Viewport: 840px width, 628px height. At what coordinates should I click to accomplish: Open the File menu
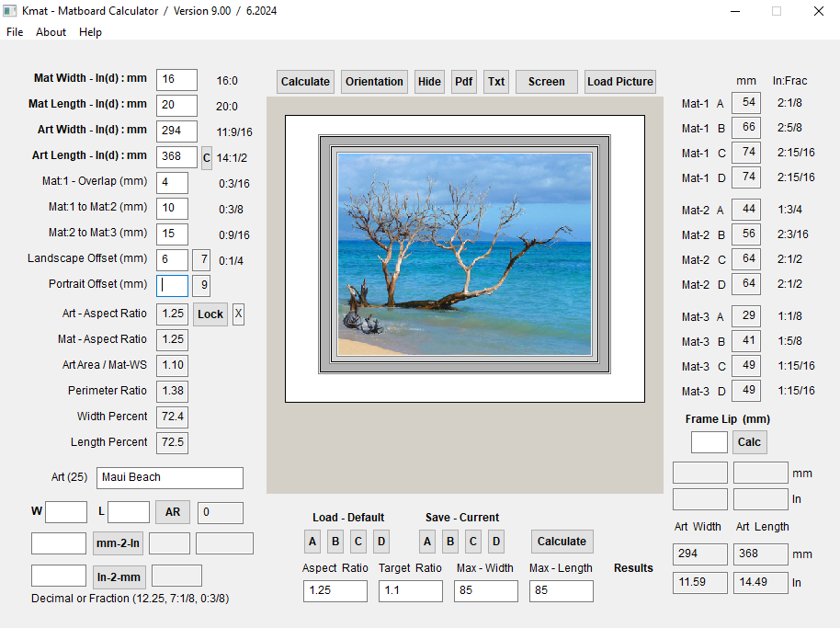(x=15, y=32)
